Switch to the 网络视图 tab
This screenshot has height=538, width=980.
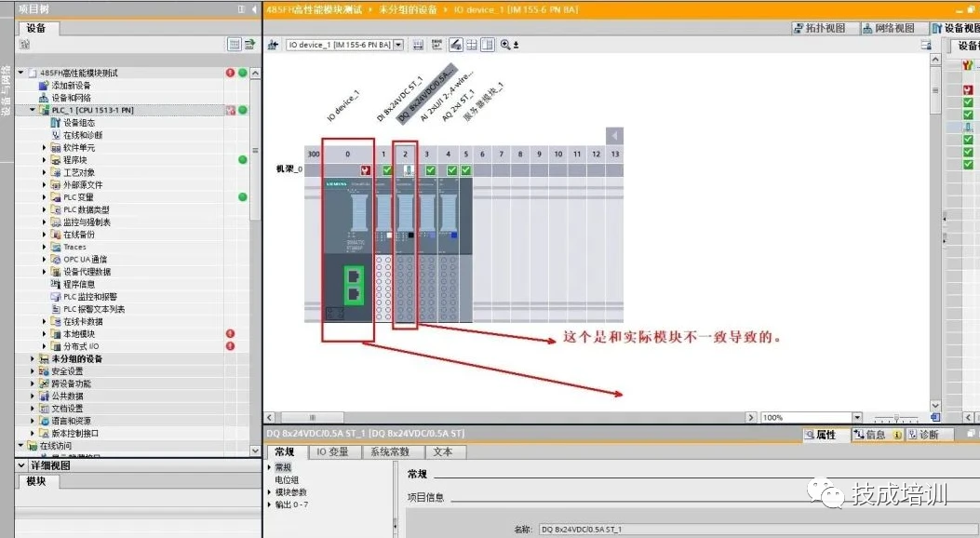[888, 29]
